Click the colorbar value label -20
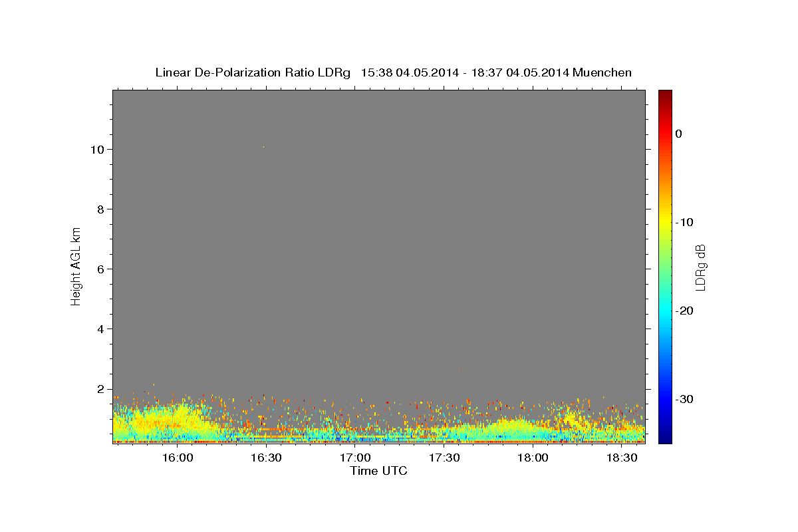 tap(684, 311)
